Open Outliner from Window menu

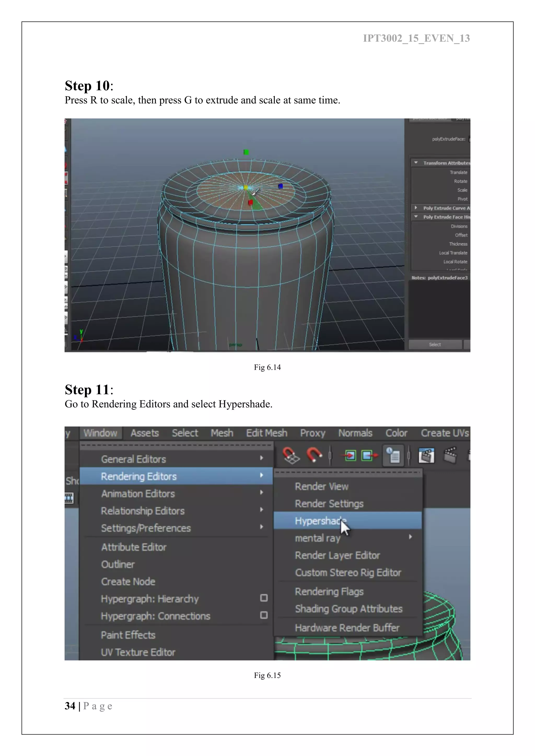[x=118, y=564]
